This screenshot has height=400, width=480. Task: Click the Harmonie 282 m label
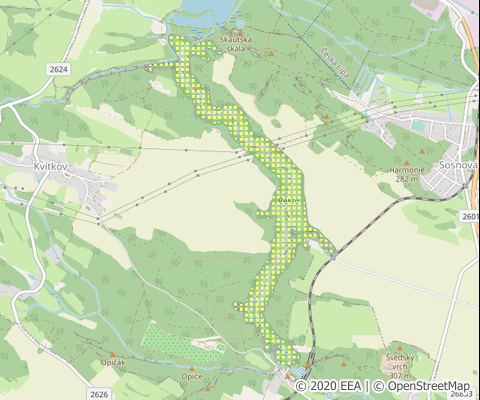407,174
